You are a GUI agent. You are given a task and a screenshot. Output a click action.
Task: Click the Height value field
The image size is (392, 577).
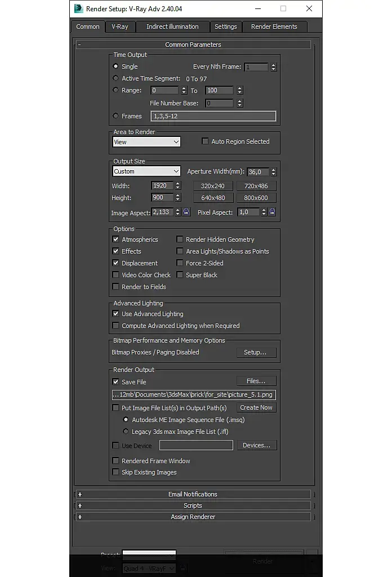coord(162,198)
